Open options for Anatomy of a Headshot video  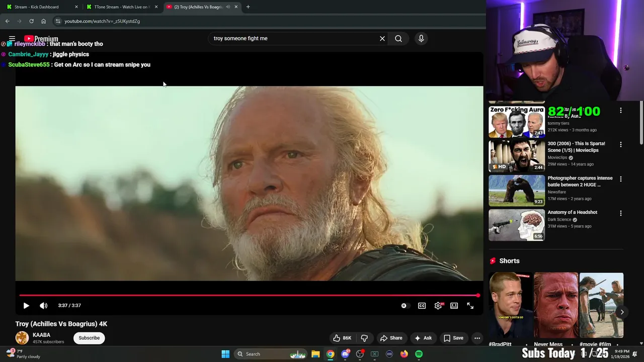tap(620, 213)
